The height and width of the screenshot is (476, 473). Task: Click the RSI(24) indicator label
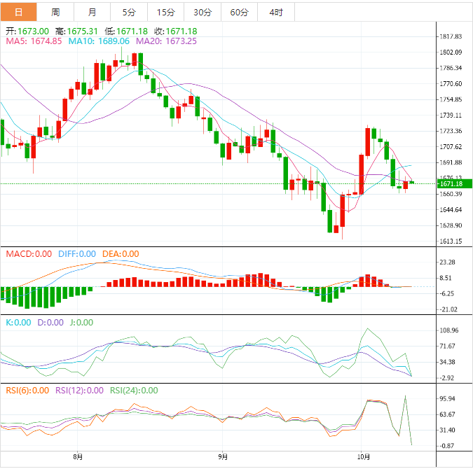coord(134,391)
